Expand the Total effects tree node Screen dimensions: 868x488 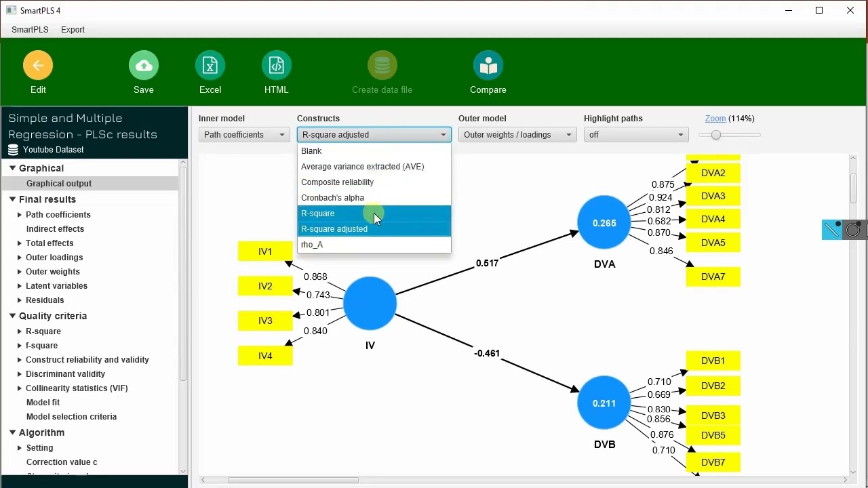coord(20,243)
